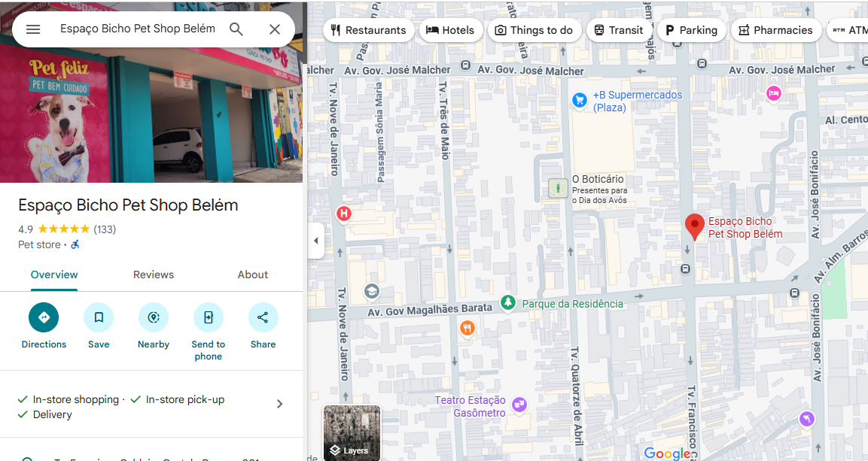Select the Pharmacies chip

(775, 30)
